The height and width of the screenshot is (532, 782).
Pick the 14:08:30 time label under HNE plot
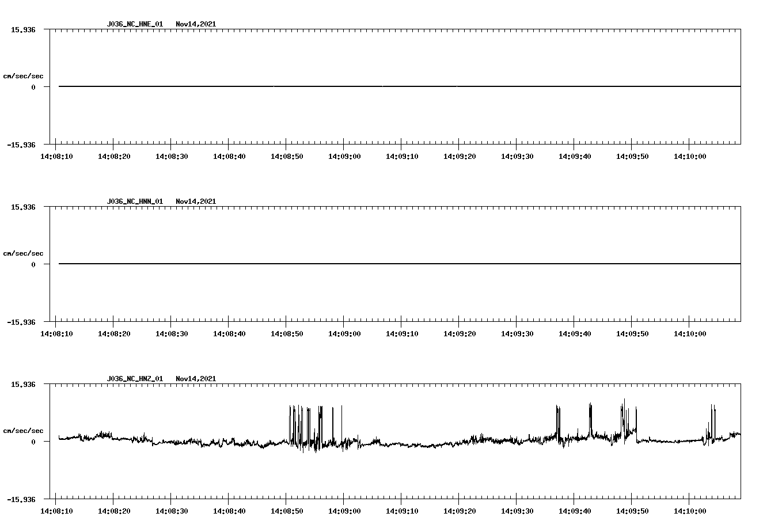pos(172,157)
